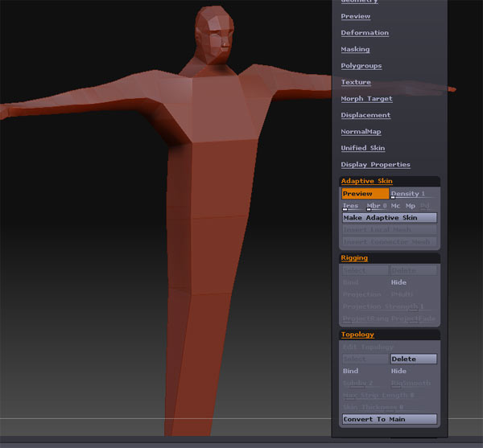Click Make Adaptive Skin button

[390, 218]
